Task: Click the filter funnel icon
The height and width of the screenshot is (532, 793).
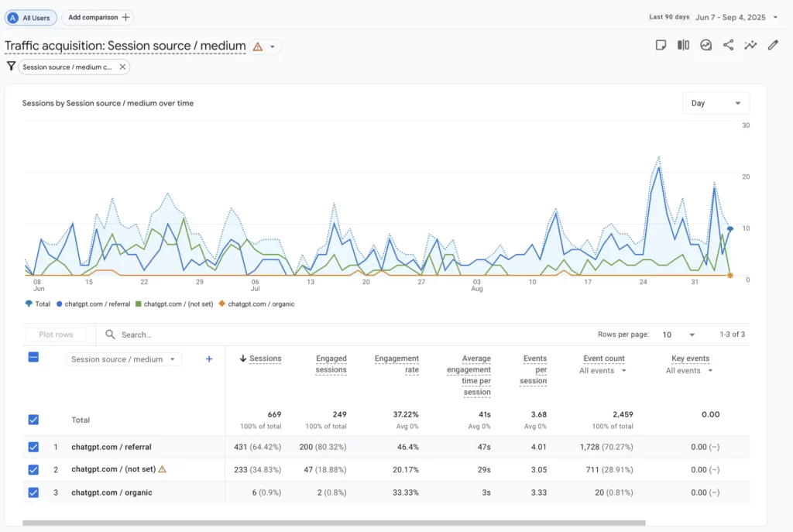Action: coord(11,67)
